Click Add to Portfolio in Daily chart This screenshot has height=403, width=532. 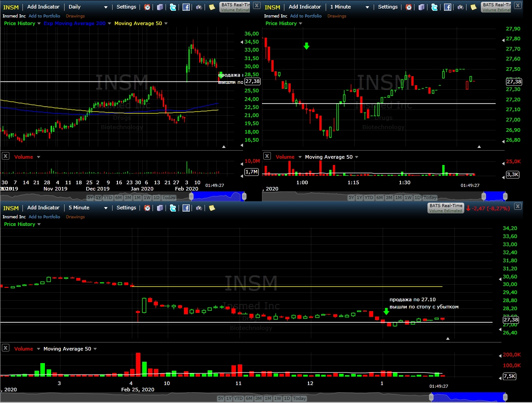coord(44,16)
